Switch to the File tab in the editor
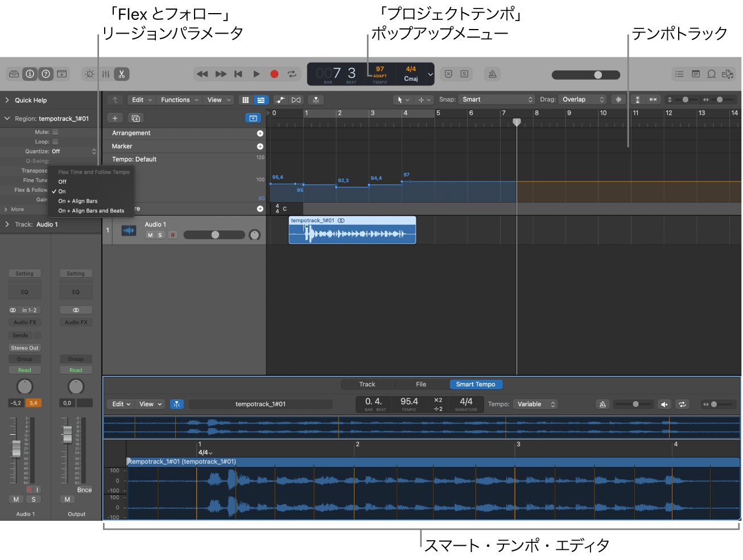 (x=420, y=384)
